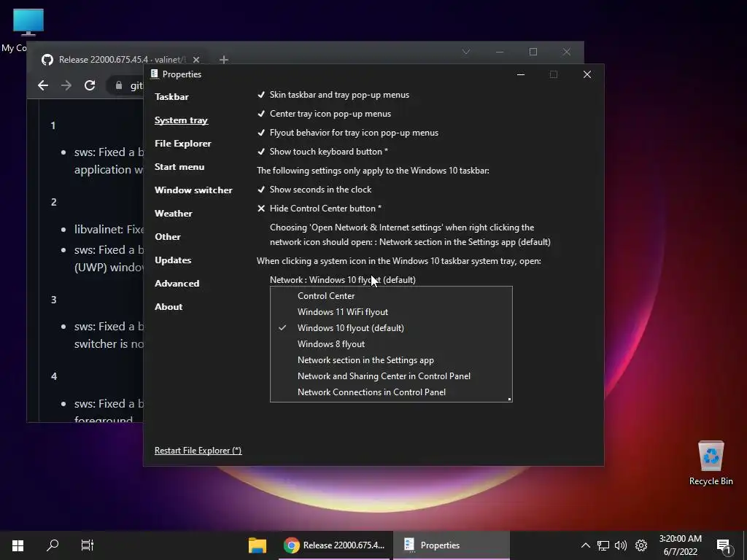Choose Network section in the Settings app
This screenshot has width=747, height=560.
[391, 360]
